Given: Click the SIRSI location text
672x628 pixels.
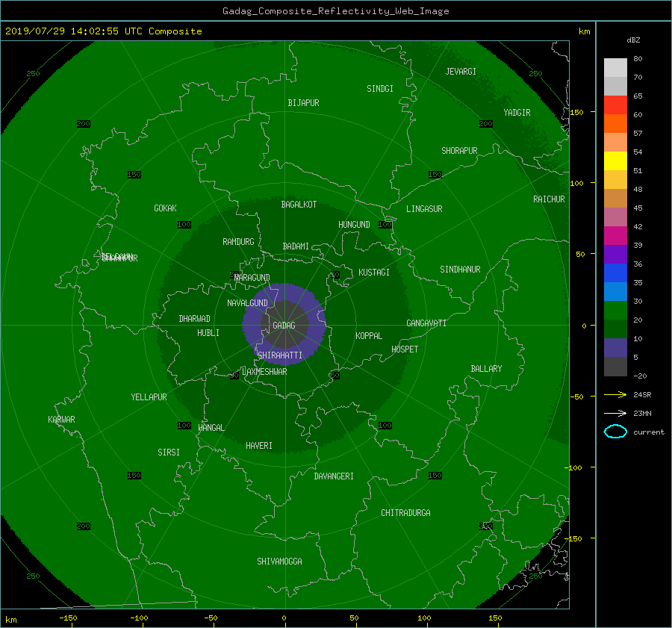Looking at the screenshot, I should [x=169, y=453].
